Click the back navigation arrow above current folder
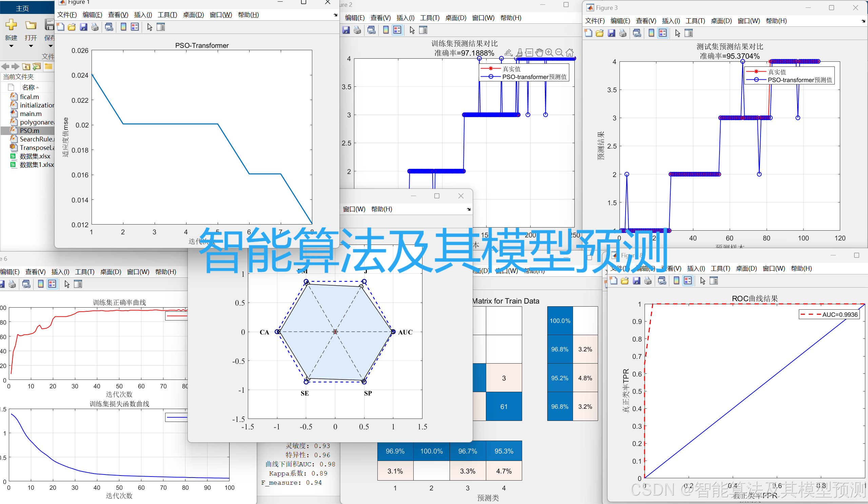This screenshot has height=504, width=868. pos(5,66)
